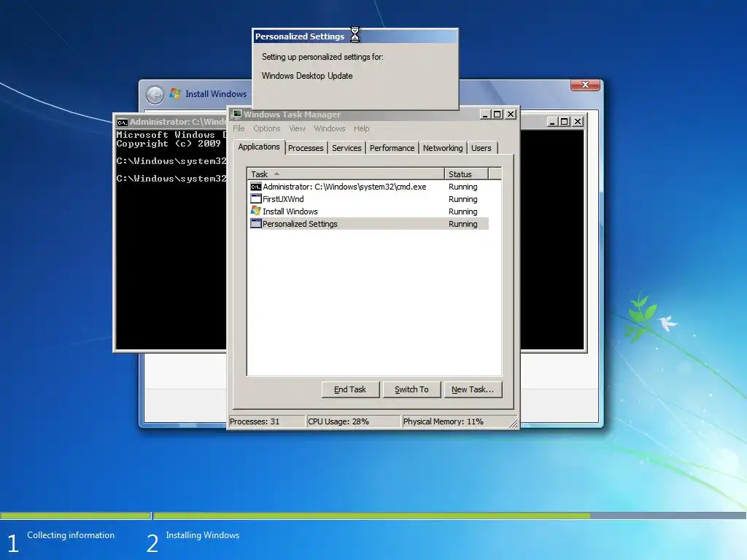Minimize the Windows Task Manager window
This screenshot has width=747, height=560.
tap(485, 114)
